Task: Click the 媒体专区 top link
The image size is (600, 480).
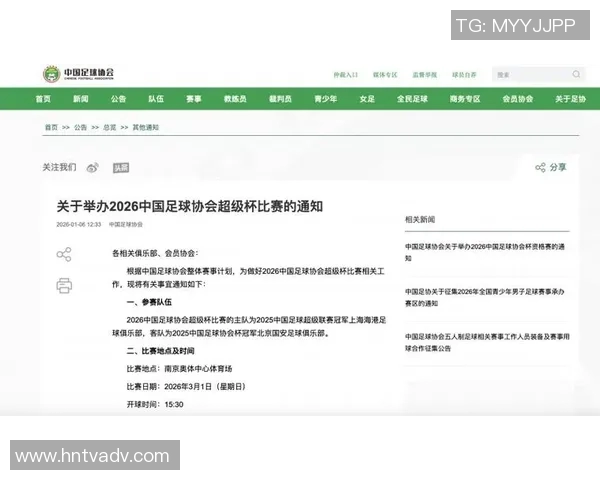Action: (x=385, y=75)
